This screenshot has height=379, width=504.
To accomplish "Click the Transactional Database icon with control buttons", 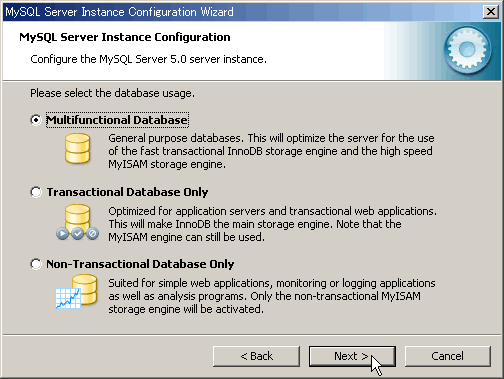I will [x=77, y=222].
